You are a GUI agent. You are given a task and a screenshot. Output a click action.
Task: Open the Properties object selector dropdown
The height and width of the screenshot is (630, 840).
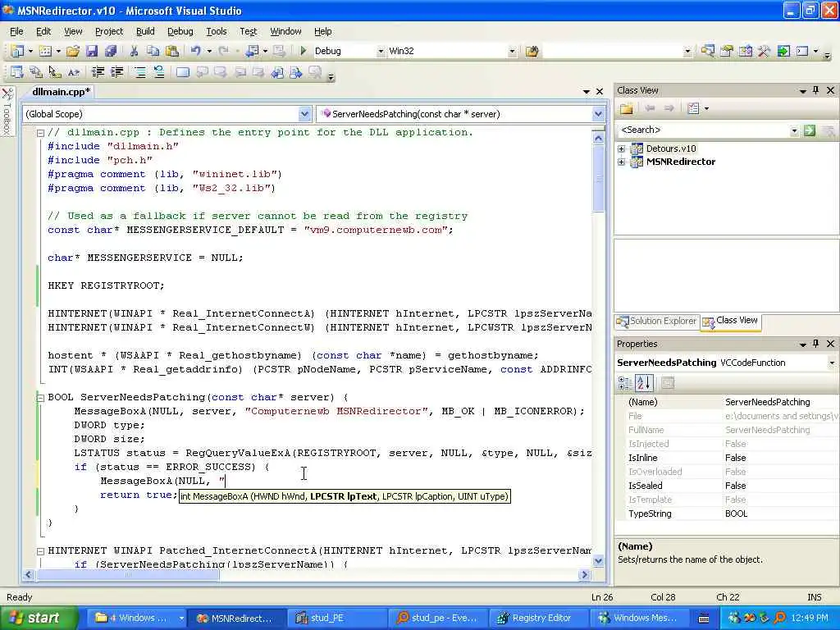(832, 363)
